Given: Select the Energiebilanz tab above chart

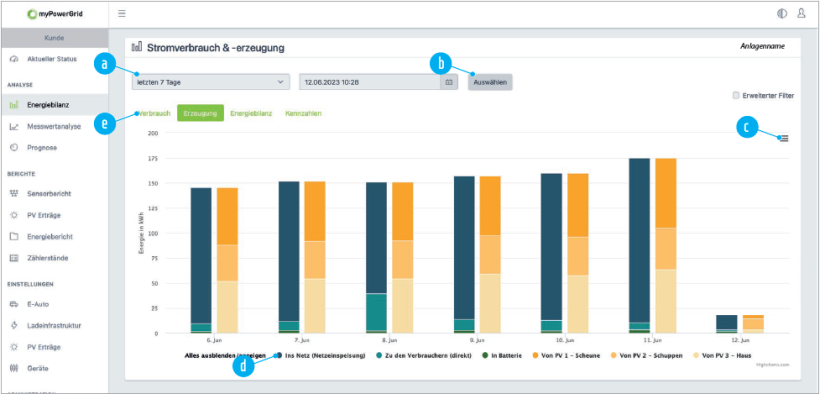Looking at the screenshot, I should pyautogui.click(x=251, y=113).
